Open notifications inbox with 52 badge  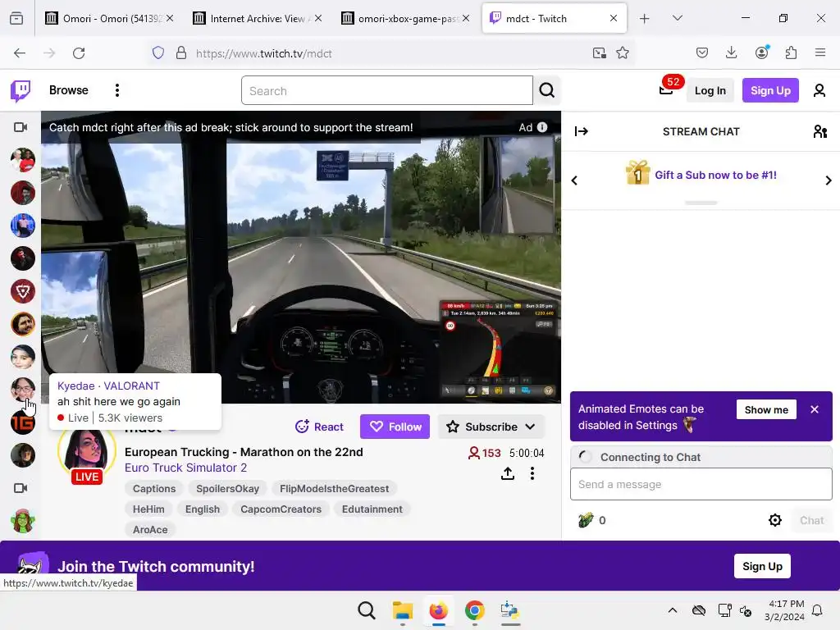pos(666,89)
